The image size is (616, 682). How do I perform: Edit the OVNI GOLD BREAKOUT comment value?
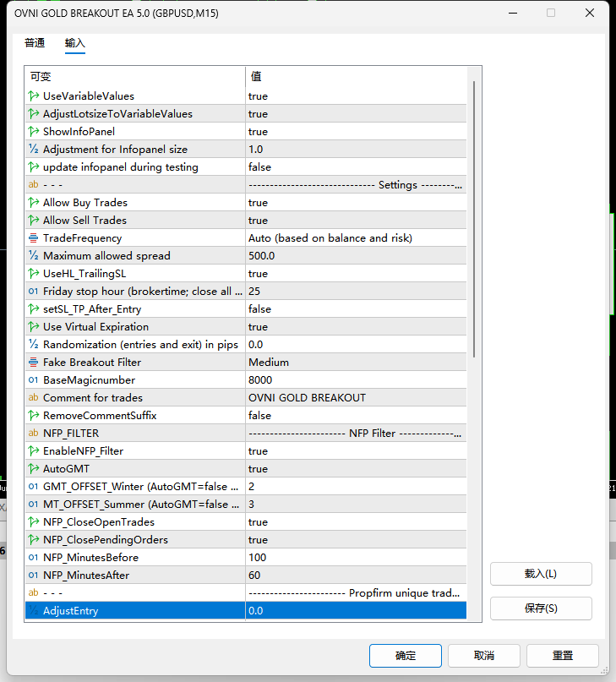356,397
